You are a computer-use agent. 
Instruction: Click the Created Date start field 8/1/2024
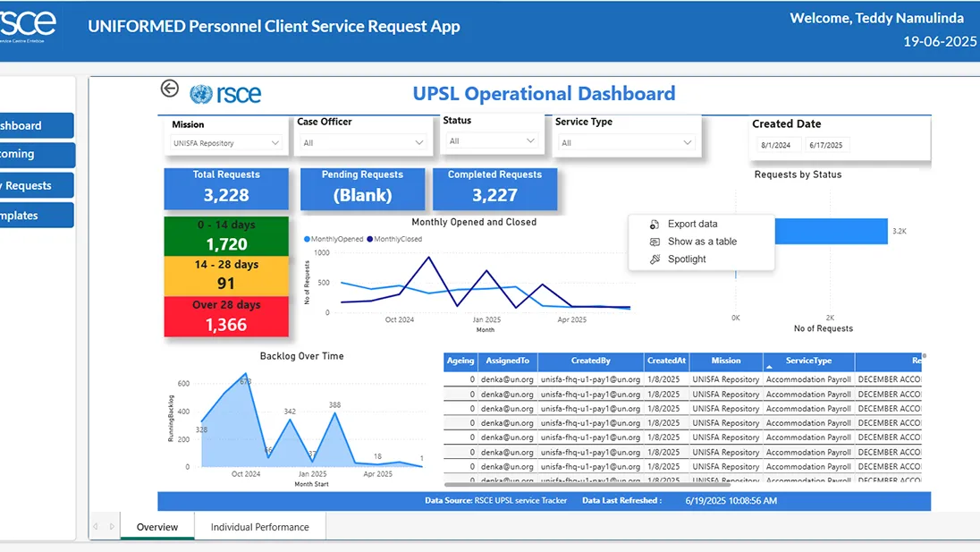click(x=776, y=145)
